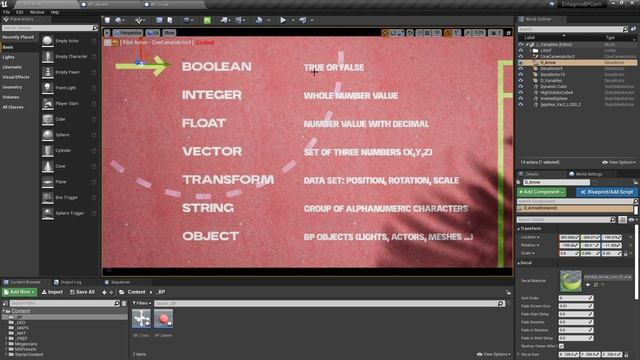The width and height of the screenshot is (640, 360).
Task: Open the Cinematics toolbar icon
Action: tap(239, 20)
